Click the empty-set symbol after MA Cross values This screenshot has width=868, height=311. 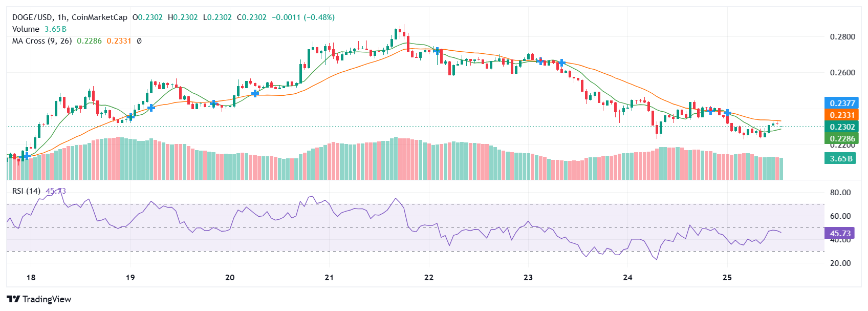tap(139, 41)
